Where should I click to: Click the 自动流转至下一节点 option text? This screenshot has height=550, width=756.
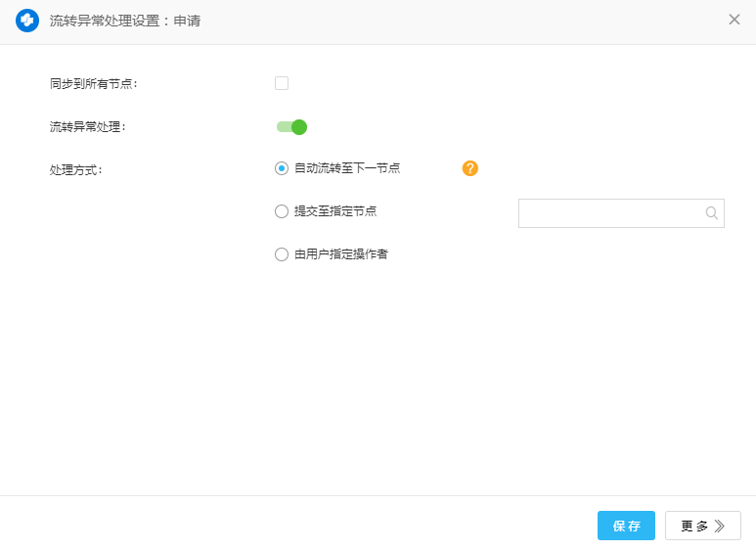(347, 168)
